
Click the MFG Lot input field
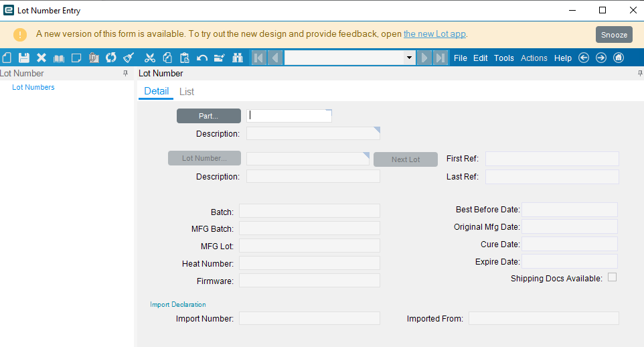(x=309, y=246)
